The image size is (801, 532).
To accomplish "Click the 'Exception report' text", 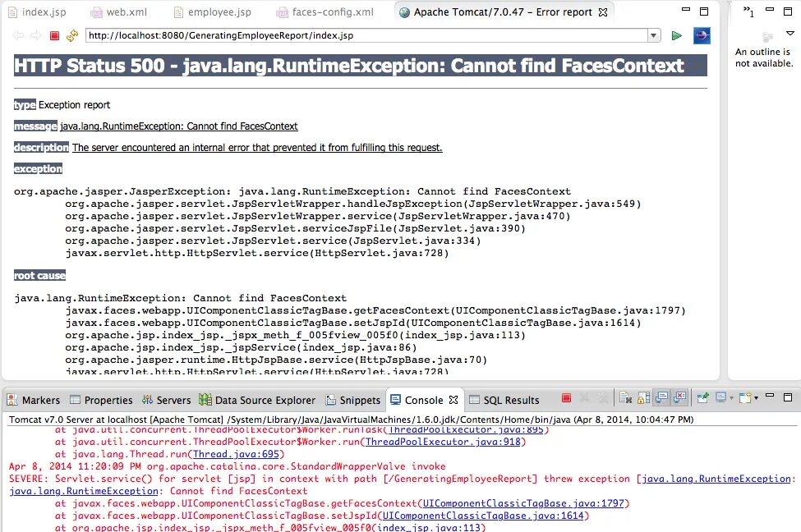I will (x=74, y=104).
